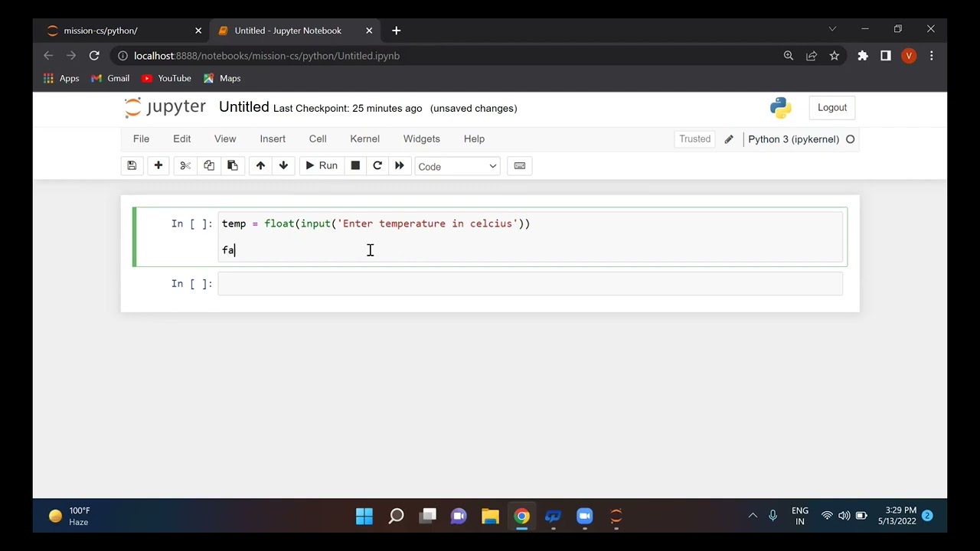This screenshot has width=980, height=551.
Task: Paste cells below icon in toolbar
Action: click(233, 166)
